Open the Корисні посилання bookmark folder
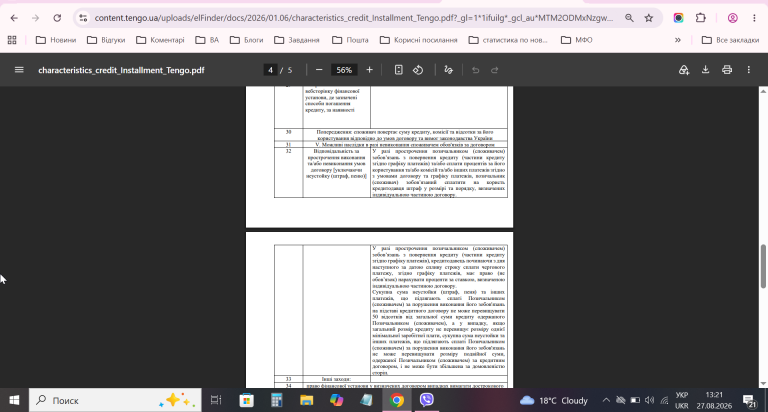The width and height of the screenshot is (768, 412). coord(419,40)
